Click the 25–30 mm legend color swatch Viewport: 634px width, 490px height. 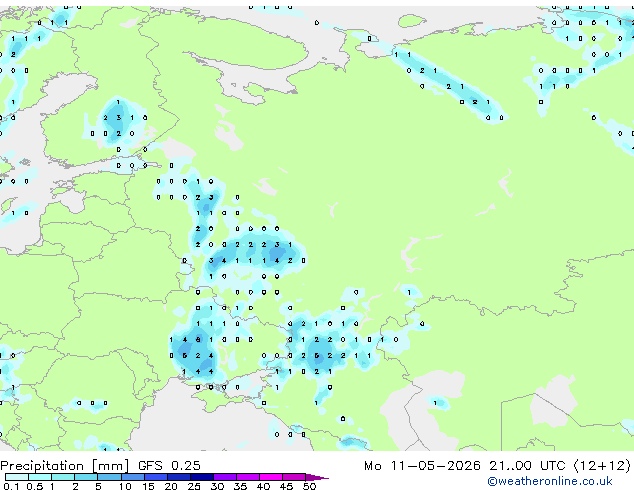point(202,477)
